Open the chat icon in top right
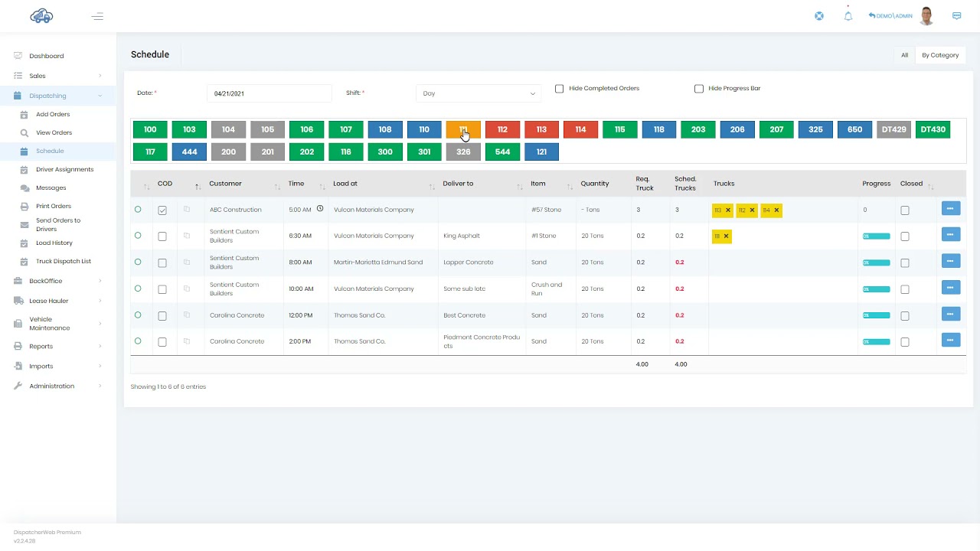This screenshot has width=980, height=551. [956, 15]
